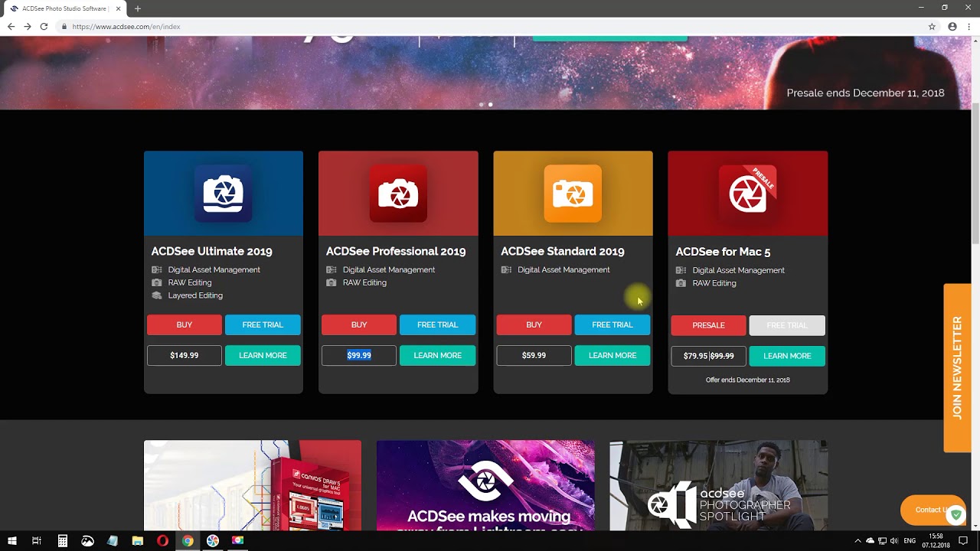Open the Canvas Draw 5 promo thumbnail
Screen dimensions: 980x551
click(253, 485)
